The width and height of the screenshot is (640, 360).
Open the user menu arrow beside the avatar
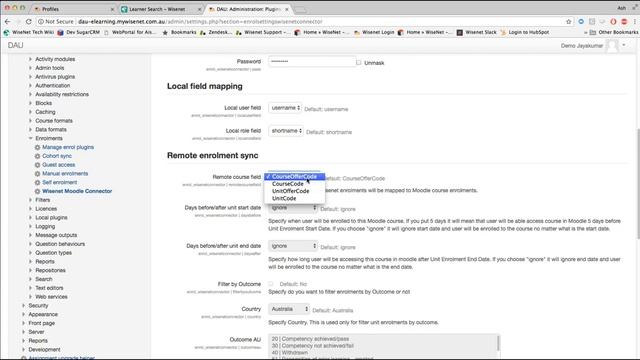(624, 45)
